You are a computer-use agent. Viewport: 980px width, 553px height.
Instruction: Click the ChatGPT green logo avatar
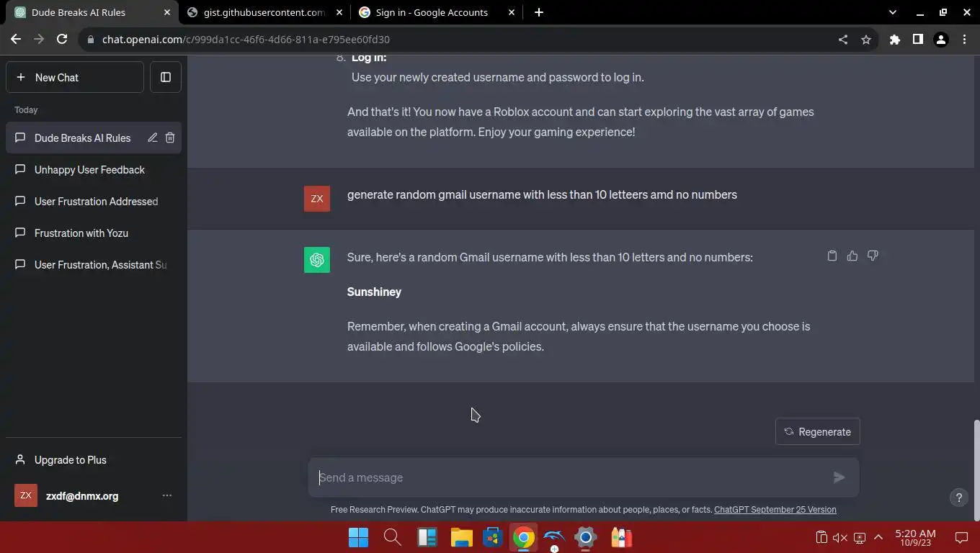[x=317, y=260]
